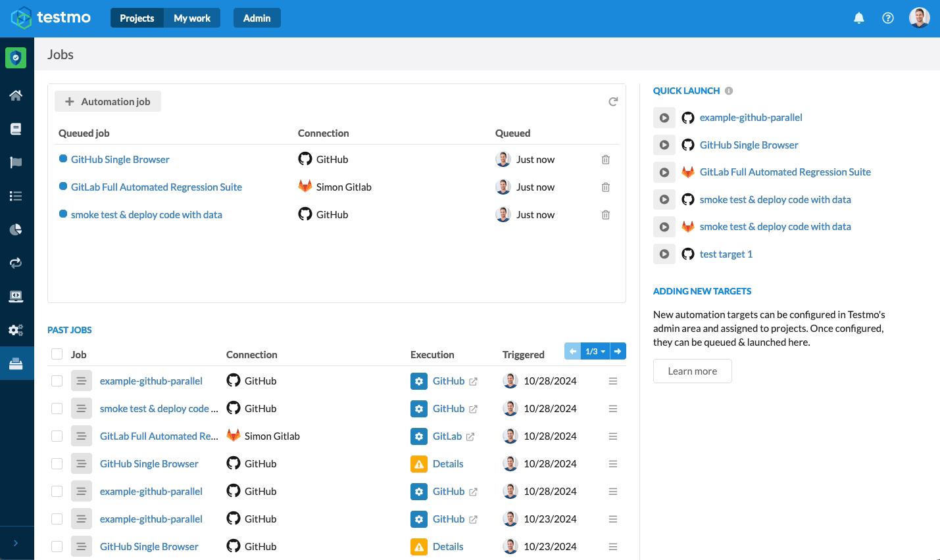The width and height of the screenshot is (940, 560).
Task: Refresh the queued jobs list
Action: click(x=613, y=102)
